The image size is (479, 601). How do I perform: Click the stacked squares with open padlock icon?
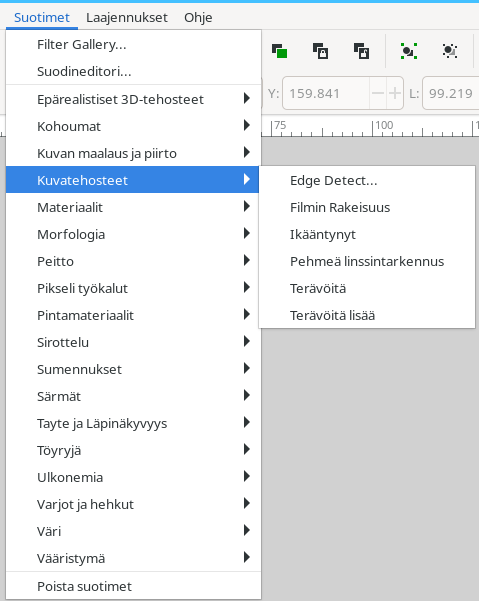coord(361,51)
